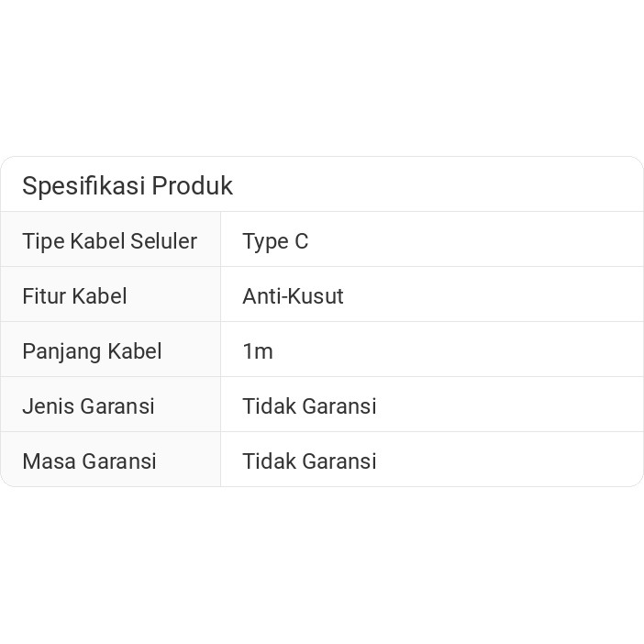The height and width of the screenshot is (644, 644).
Task: Click the word Tipe in the first row
Action: coord(39,241)
